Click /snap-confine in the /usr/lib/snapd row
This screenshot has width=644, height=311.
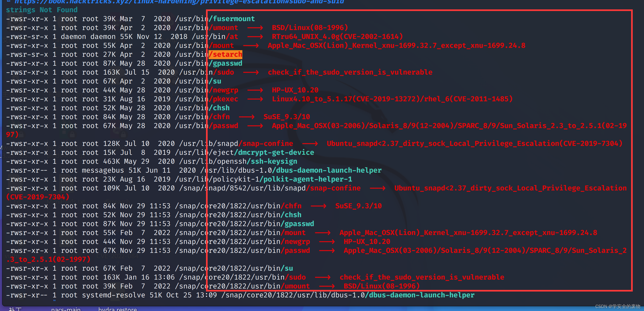pos(266,144)
